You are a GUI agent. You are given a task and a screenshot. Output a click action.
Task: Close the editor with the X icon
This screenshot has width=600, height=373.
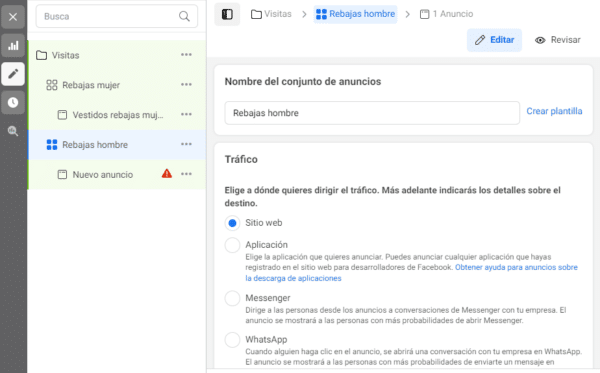[13, 17]
